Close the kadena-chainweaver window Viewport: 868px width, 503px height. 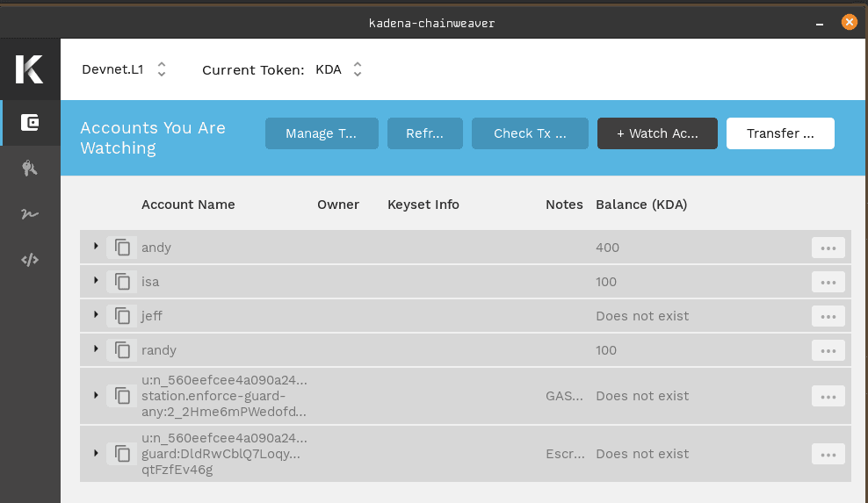(850, 22)
